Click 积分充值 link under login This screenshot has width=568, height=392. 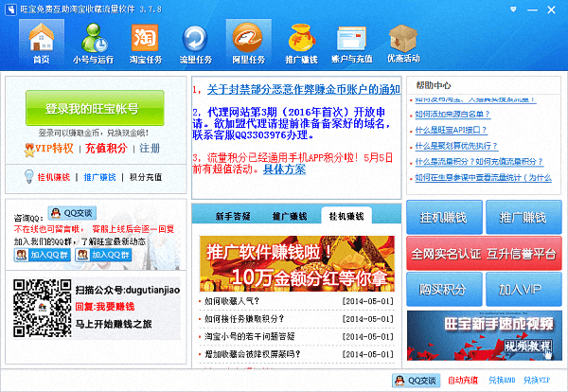[x=146, y=177]
